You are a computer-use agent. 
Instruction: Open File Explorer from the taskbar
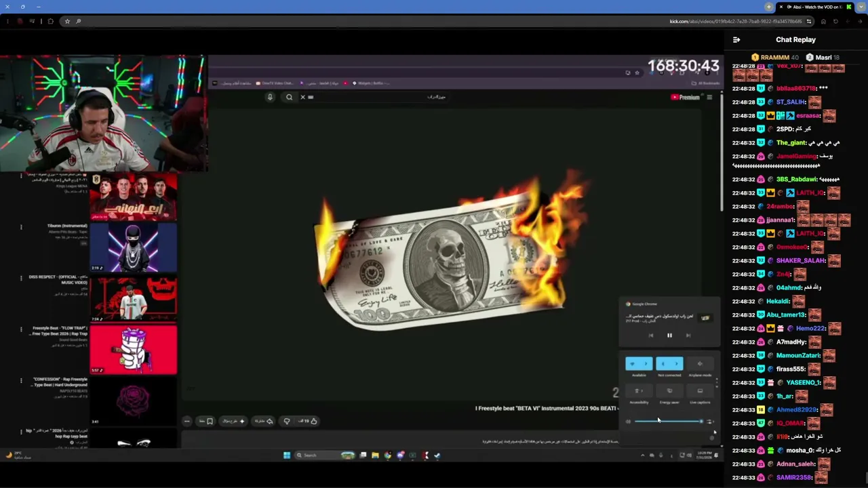(375, 455)
